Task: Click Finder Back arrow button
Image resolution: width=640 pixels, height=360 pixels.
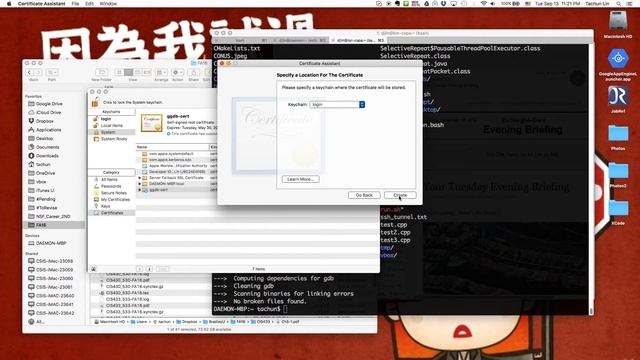Action: (29, 72)
